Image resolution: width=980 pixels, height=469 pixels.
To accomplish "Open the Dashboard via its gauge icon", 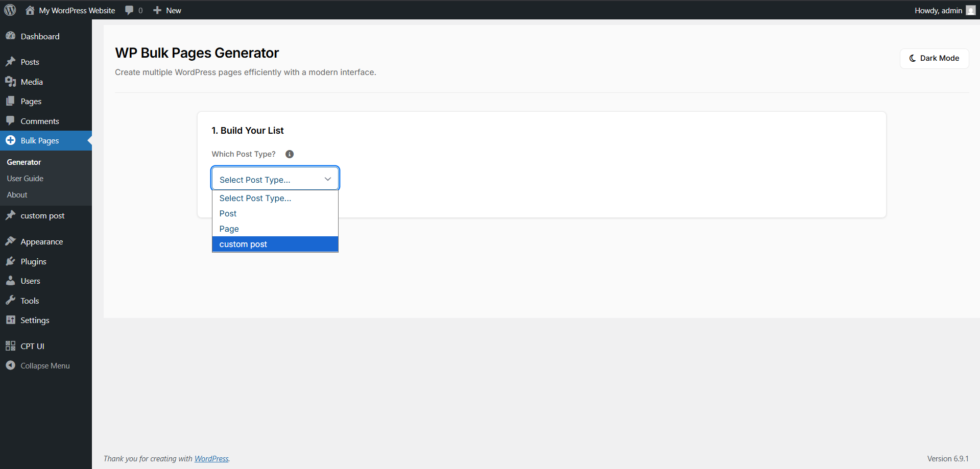I will 11,36.
